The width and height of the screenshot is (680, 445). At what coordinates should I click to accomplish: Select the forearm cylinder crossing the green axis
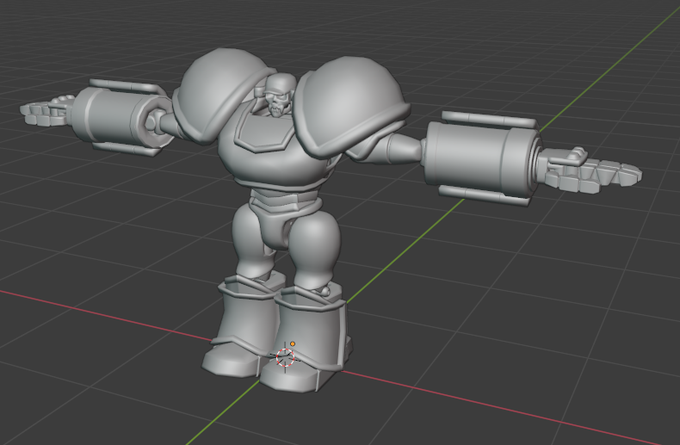point(481,157)
